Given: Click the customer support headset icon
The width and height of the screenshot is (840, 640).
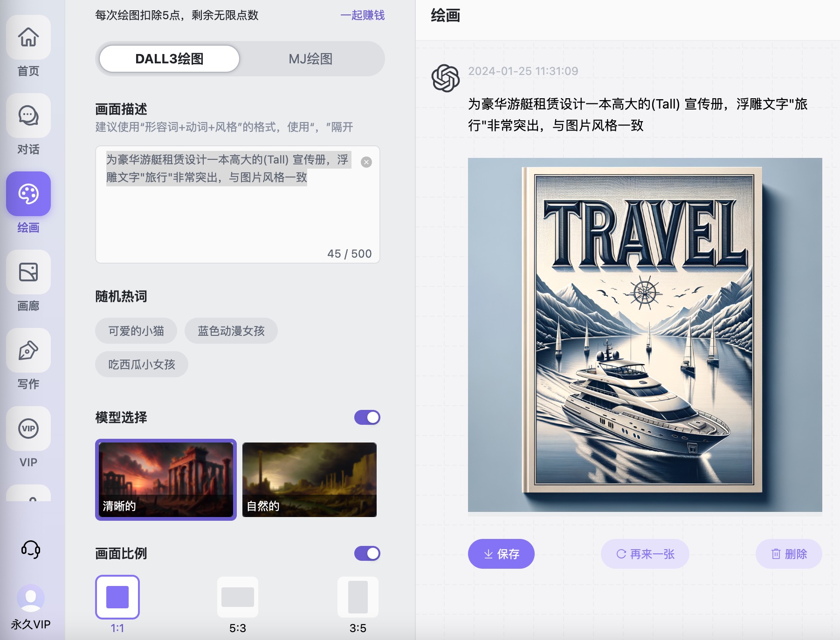Looking at the screenshot, I should [x=31, y=550].
